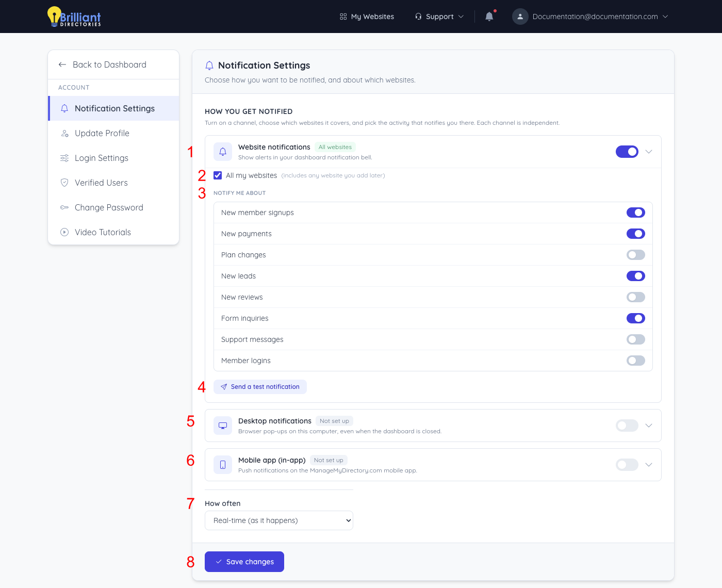This screenshot has width=722, height=588.
Task: Select Notification Settings in sidebar
Action: (113, 108)
